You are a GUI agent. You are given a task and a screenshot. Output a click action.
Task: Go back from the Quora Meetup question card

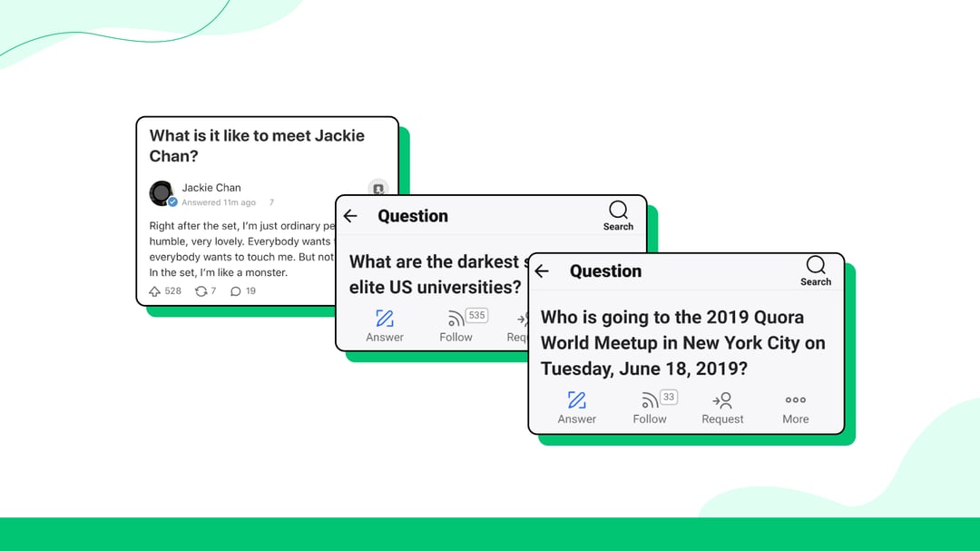click(x=542, y=271)
